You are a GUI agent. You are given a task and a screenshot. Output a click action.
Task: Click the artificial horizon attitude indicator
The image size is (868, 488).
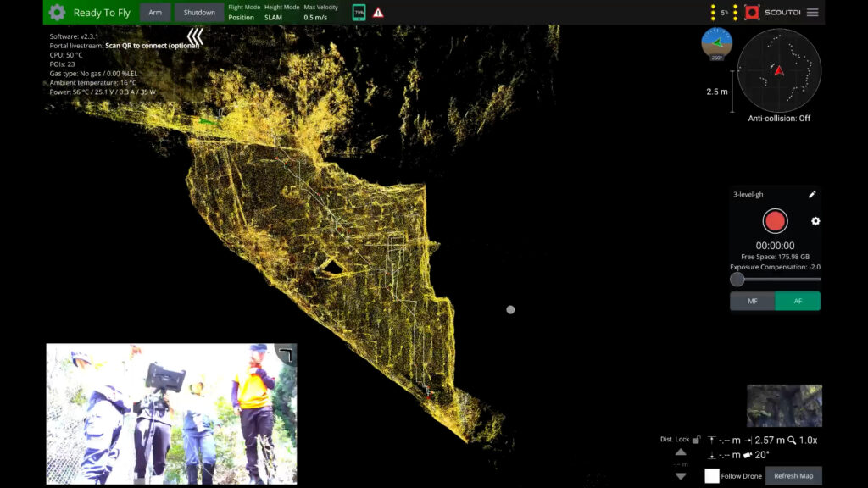(x=716, y=43)
